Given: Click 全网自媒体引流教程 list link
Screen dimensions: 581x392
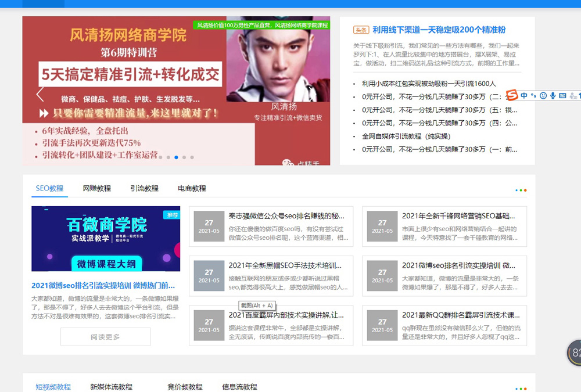Looking at the screenshot, I should click(x=406, y=136).
